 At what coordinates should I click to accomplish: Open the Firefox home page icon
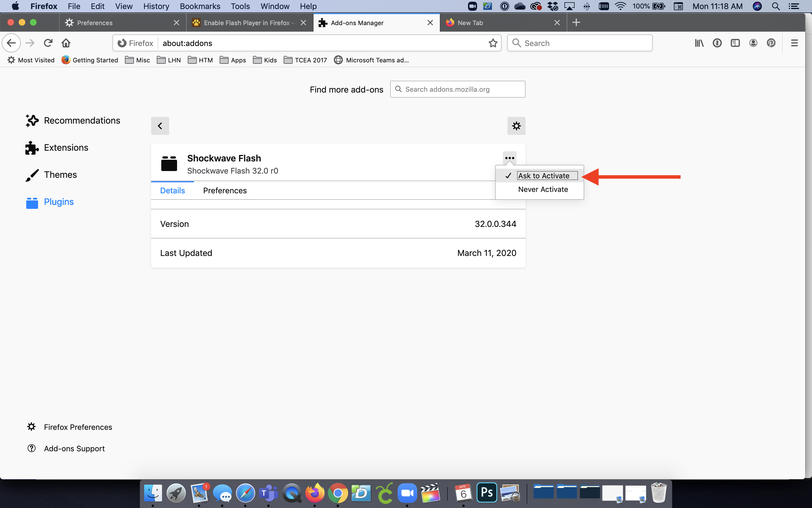(66, 43)
